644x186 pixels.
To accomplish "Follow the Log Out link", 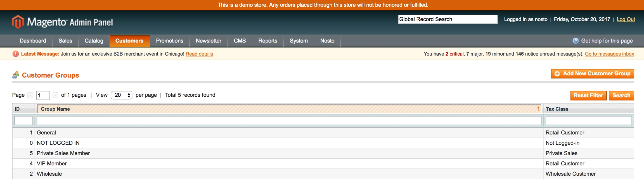I will 626,19.
